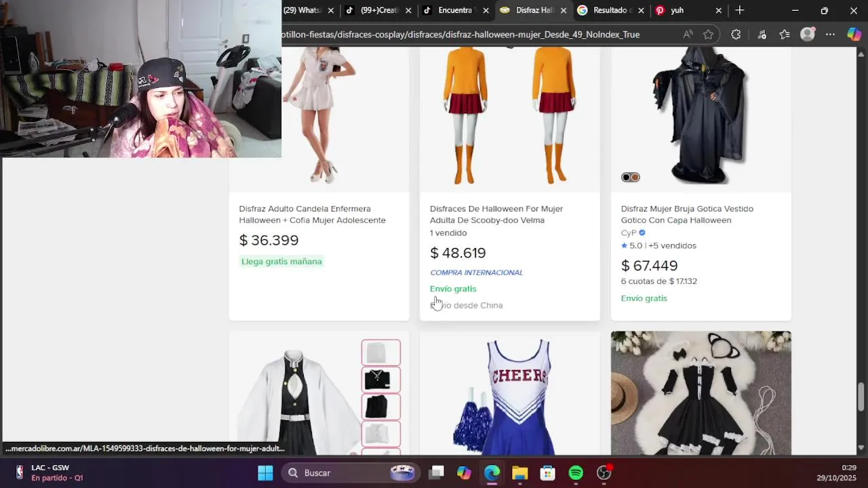Image resolution: width=868 pixels, height=488 pixels.
Task: Open OBS Studio from the taskbar
Action: pos(604,472)
